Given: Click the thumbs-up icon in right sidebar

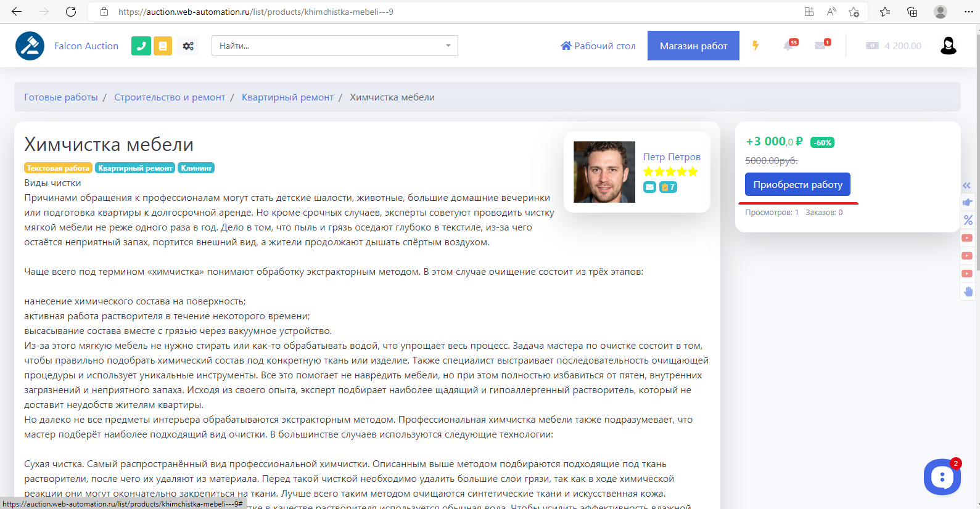Looking at the screenshot, I should pyautogui.click(x=968, y=202).
